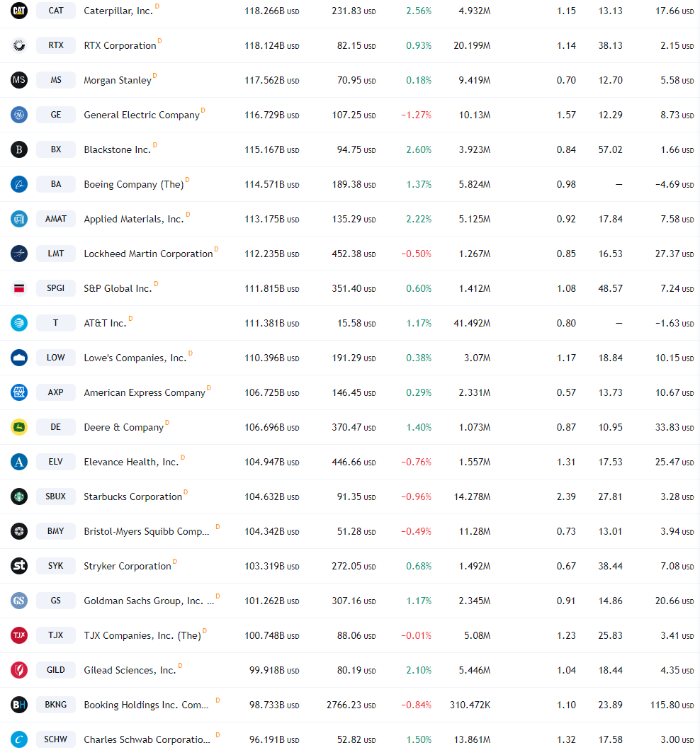Select the AXP ticker badge
700x755 pixels.
(56, 392)
